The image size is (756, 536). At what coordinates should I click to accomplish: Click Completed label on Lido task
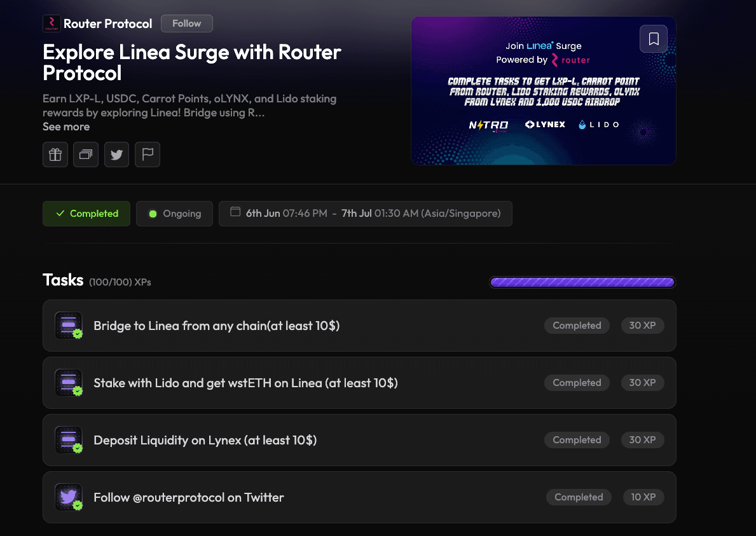(577, 383)
